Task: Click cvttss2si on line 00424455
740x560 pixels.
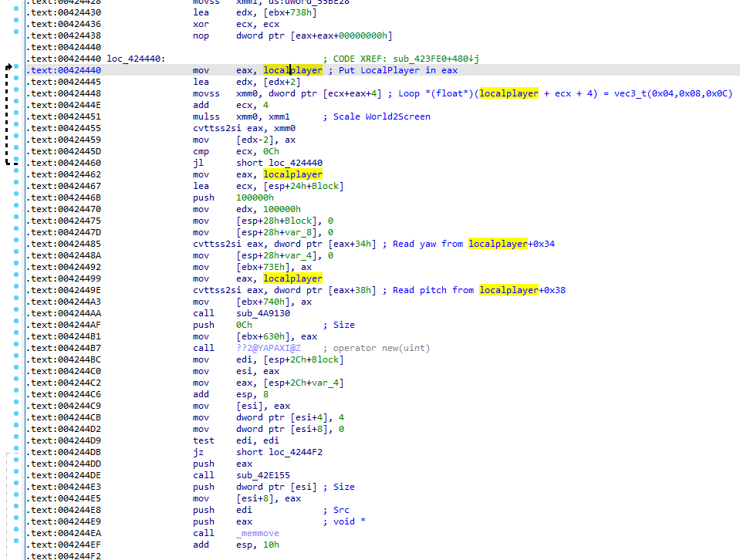Action: [x=217, y=128]
